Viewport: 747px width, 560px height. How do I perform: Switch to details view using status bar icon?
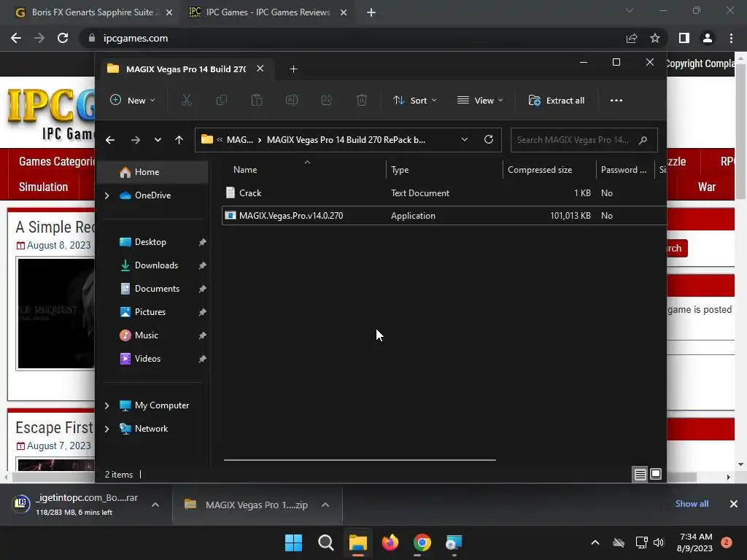pos(640,474)
